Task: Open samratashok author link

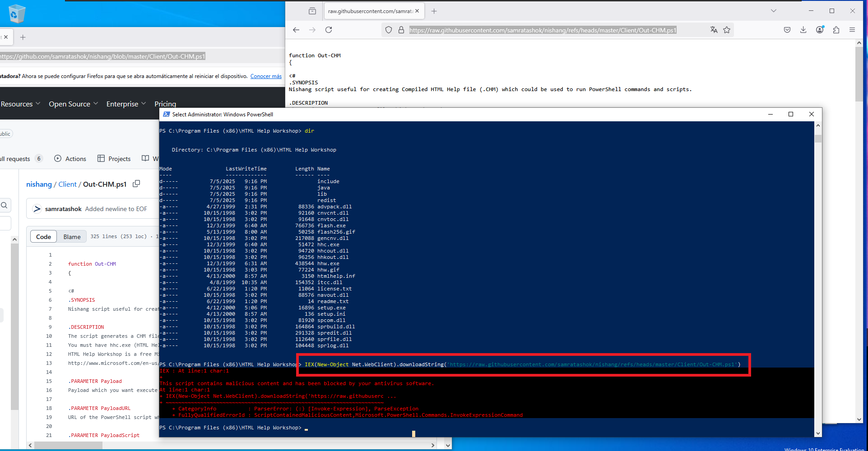Action: click(x=63, y=209)
